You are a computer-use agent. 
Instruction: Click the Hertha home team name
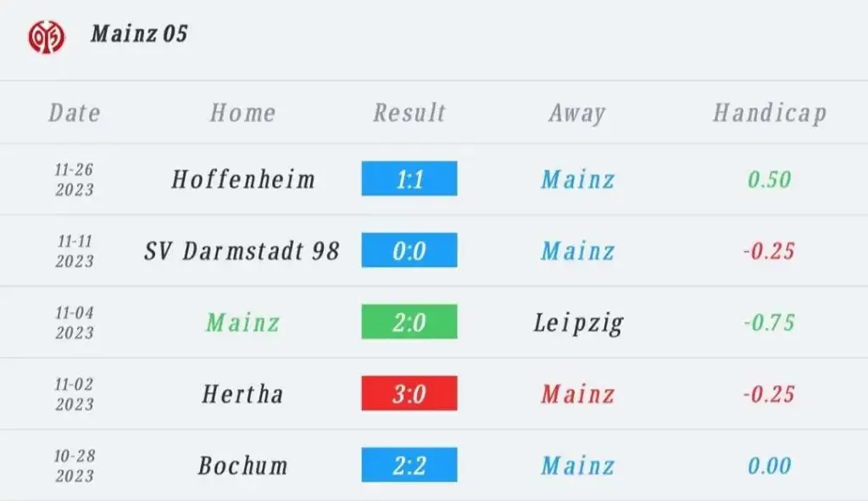242,394
